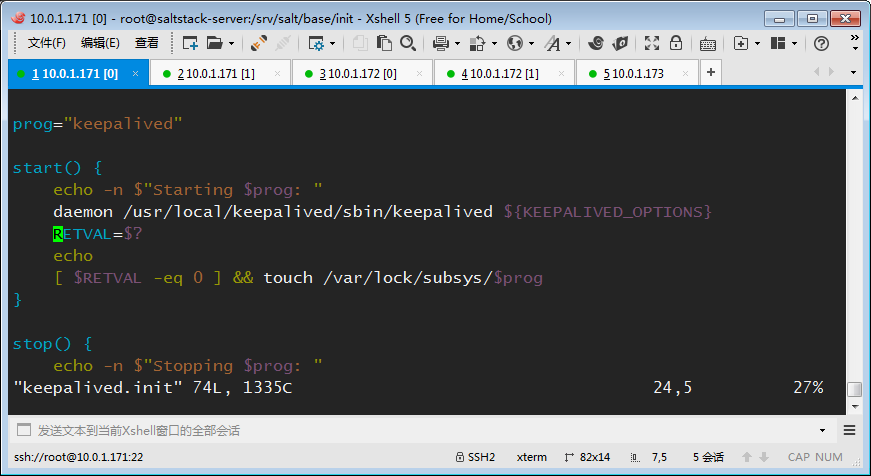Click the Xshell spiral launcher icon

(596, 43)
